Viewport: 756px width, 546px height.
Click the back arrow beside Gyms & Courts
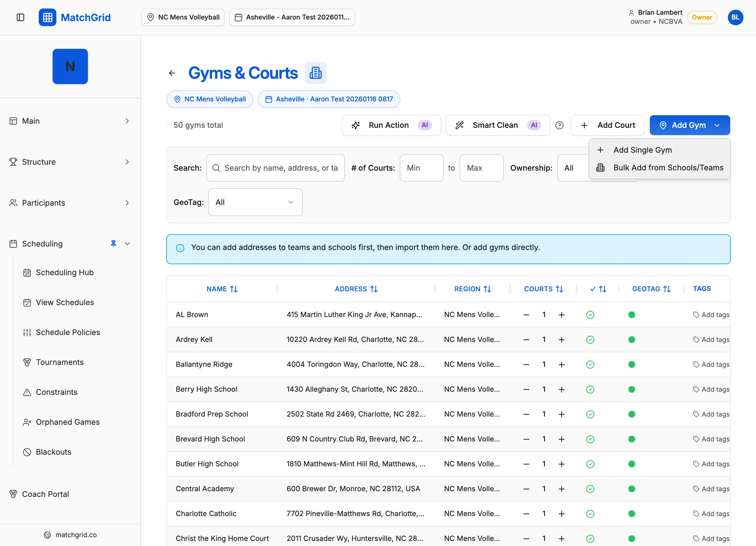(x=172, y=73)
